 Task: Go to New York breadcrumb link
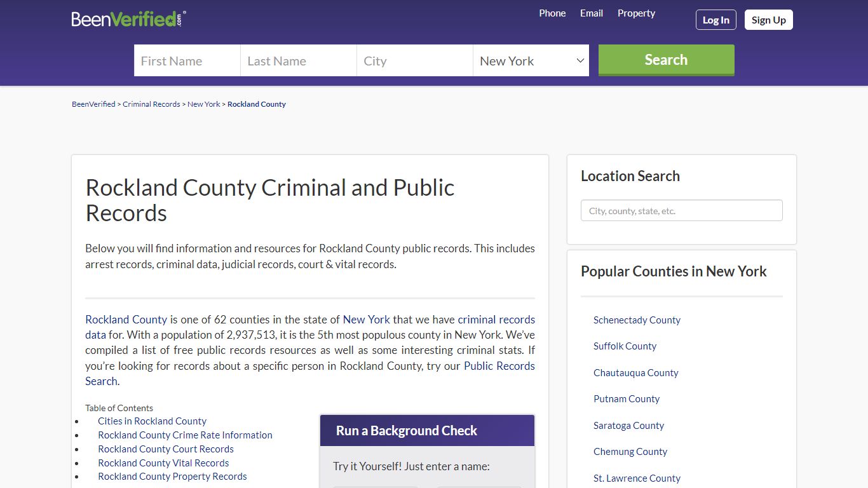pyautogui.click(x=204, y=104)
